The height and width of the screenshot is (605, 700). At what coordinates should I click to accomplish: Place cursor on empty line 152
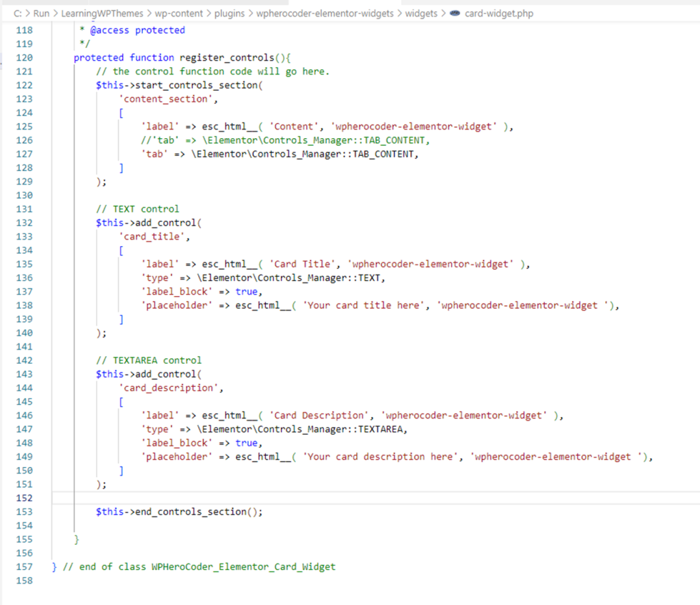click(273, 498)
